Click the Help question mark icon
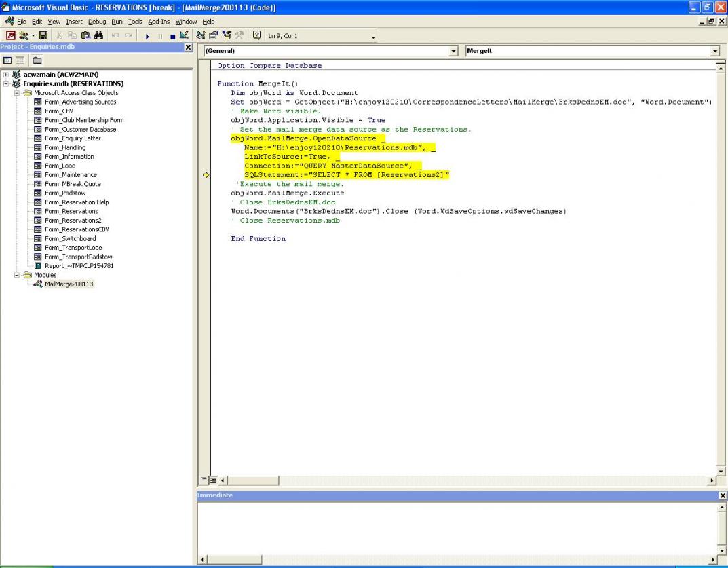The height and width of the screenshot is (568, 728). tap(257, 35)
